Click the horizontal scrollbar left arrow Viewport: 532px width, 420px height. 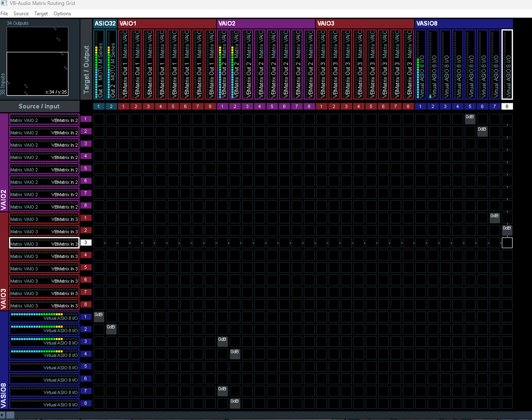[x=2, y=415]
